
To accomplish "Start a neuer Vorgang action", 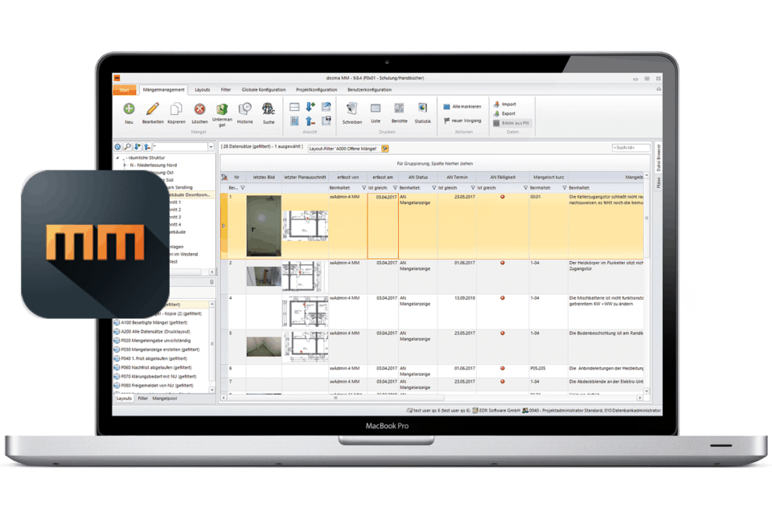I will tap(463, 121).
